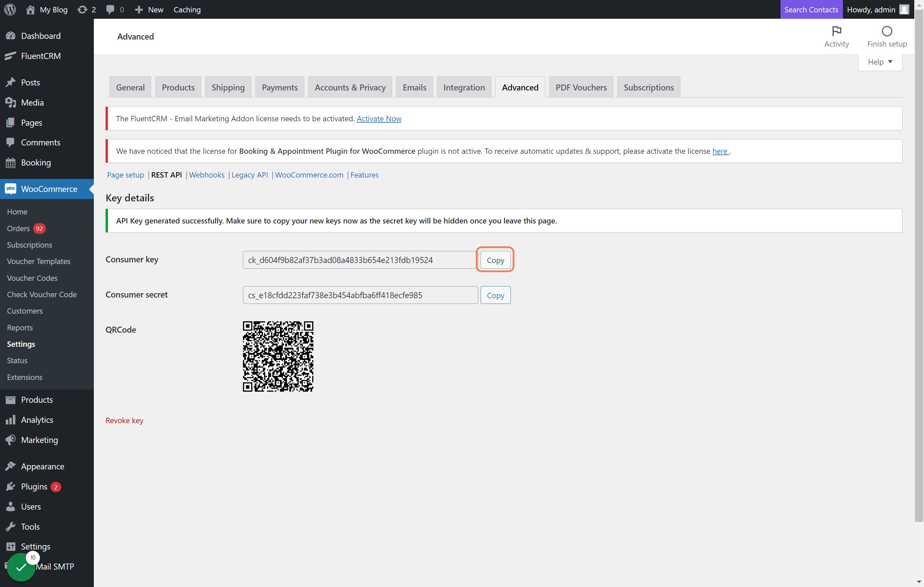The width and height of the screenshot is (924, 587).
Task: Open the PDF Vouchers tab
Action: click(x=581, y=87)
